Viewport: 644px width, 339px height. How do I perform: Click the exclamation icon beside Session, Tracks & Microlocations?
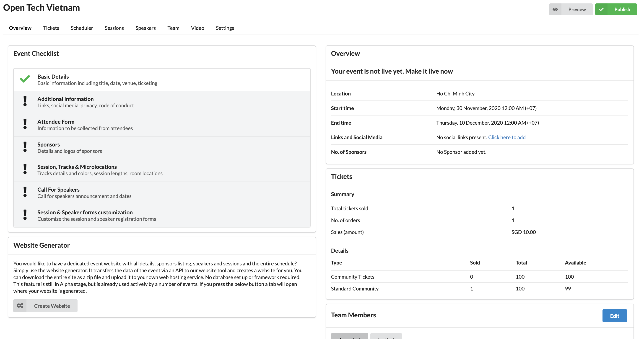[x=25, y=169]
